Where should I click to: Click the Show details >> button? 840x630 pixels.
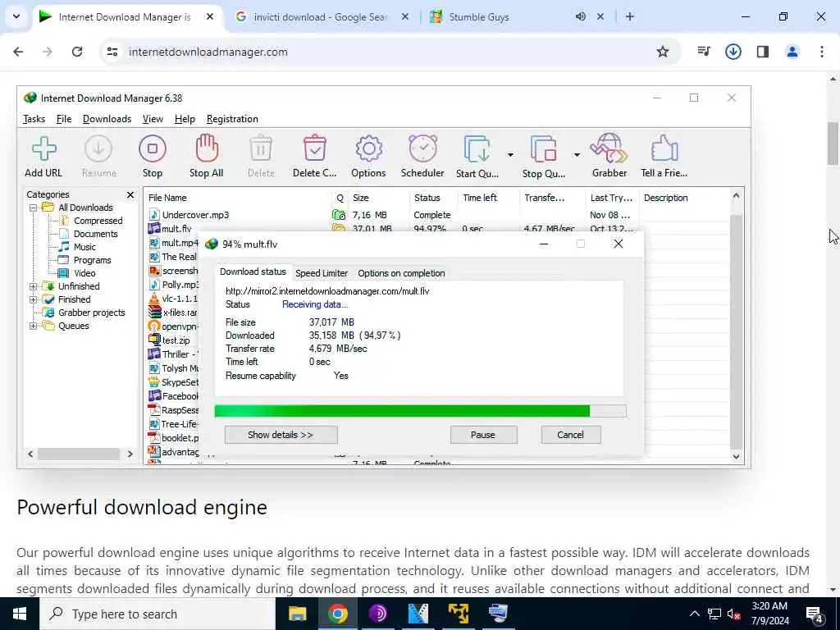pos(281,435)
